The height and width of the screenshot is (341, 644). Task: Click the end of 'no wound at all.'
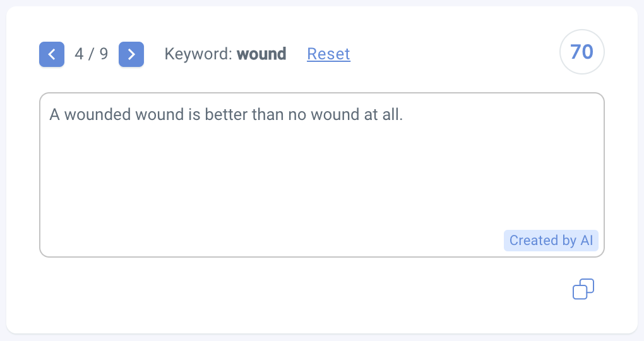tap(403, 115)
